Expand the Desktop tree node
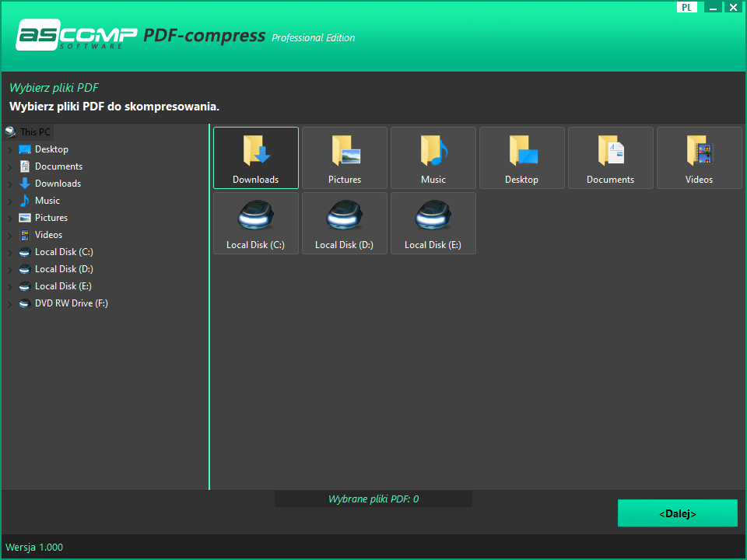 (x=9, y=150)
